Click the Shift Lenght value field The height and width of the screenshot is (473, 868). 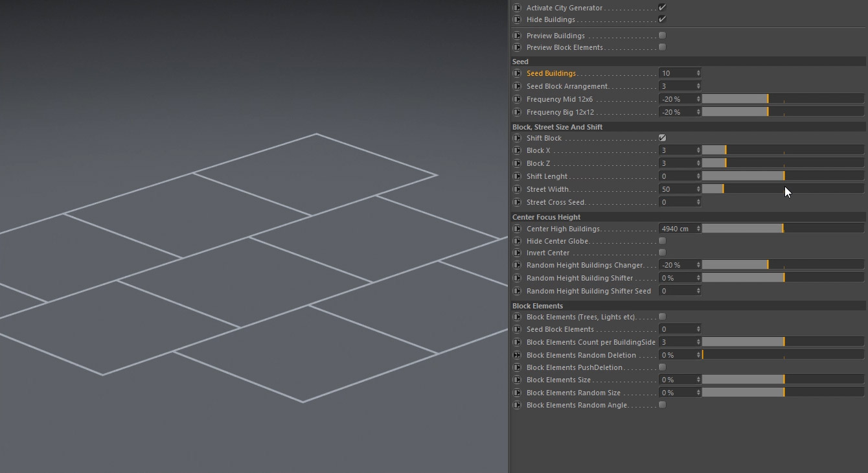point(677,176)
